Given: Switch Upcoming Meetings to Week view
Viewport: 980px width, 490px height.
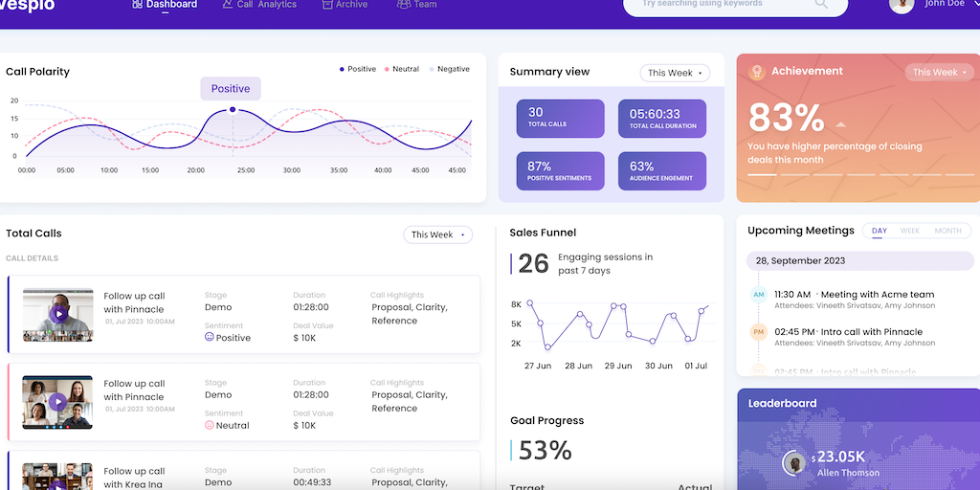Looking at the screenshot, I should [x=909, y=231].
